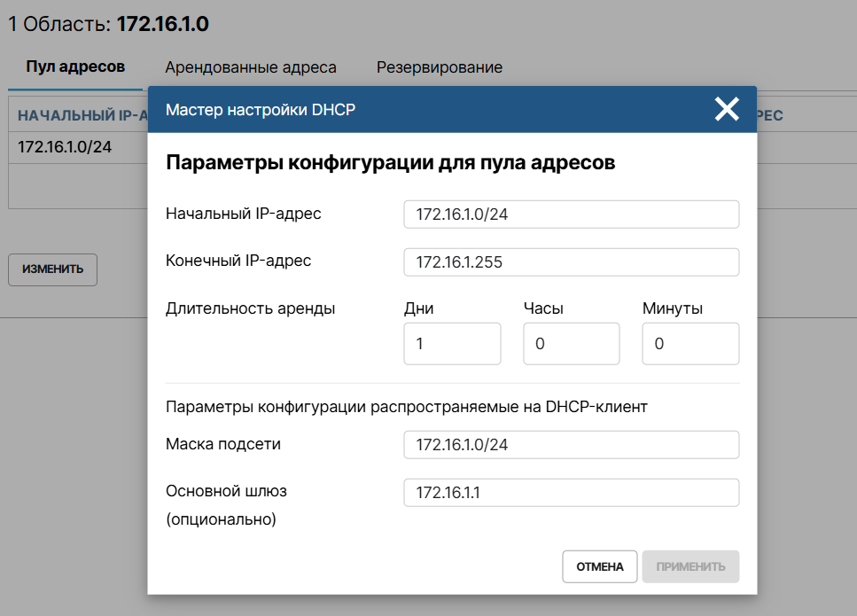Image resolution: width=857 pixels, height=616 pixels.
Task: Click the Основной шлюз gateway field
Action: [x=571, y=493]
